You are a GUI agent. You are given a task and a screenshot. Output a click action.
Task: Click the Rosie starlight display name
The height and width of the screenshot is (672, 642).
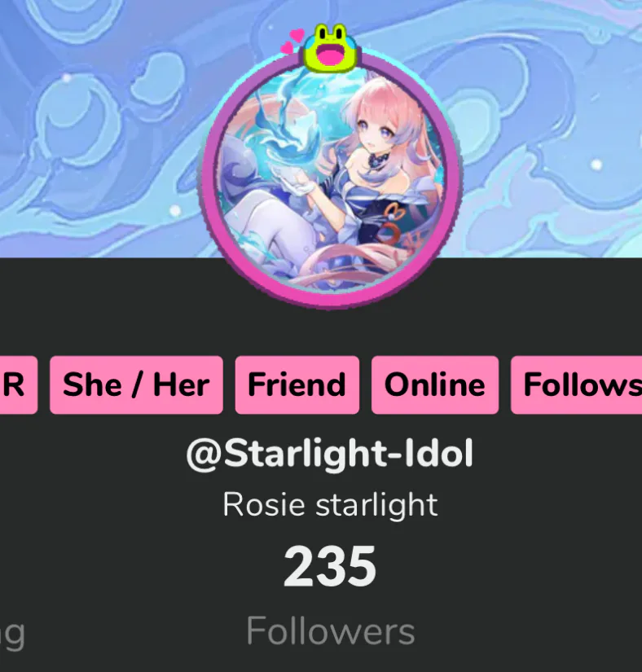(330, 505)
